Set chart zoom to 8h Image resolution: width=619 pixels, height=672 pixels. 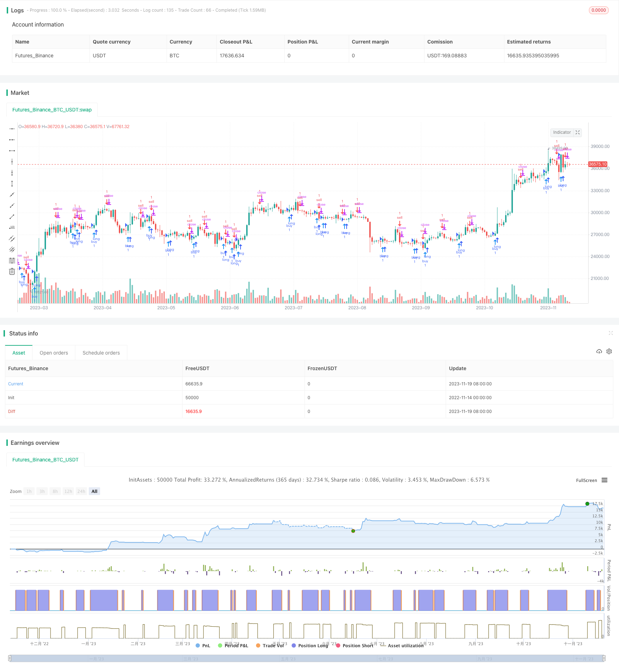coord(55,491)
